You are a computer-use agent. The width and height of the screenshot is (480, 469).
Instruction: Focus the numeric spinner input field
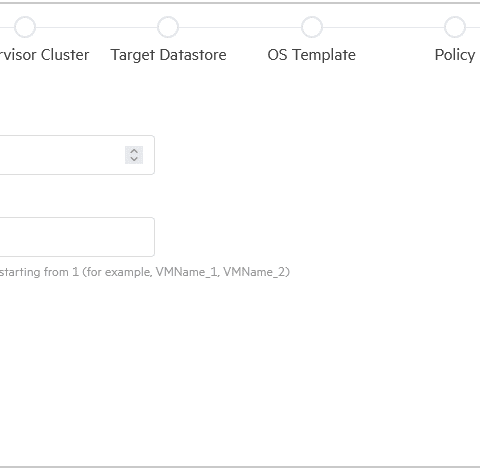coord(62,155)
